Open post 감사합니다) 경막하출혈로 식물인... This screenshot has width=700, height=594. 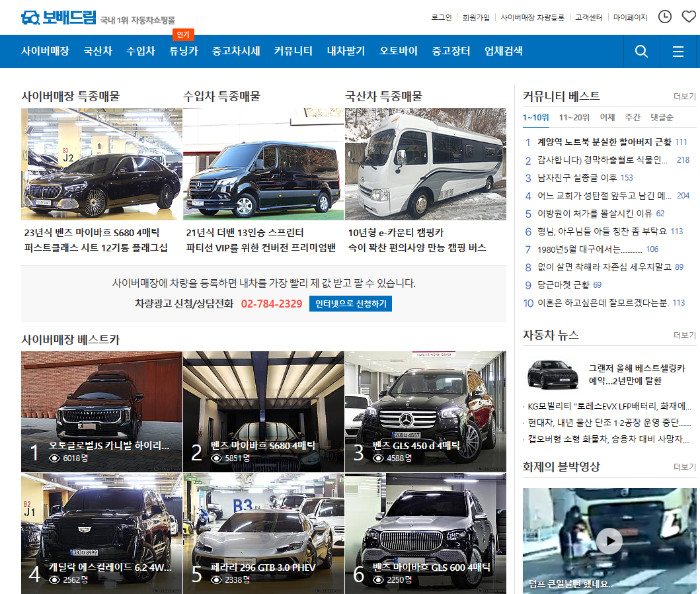[602, 160]
